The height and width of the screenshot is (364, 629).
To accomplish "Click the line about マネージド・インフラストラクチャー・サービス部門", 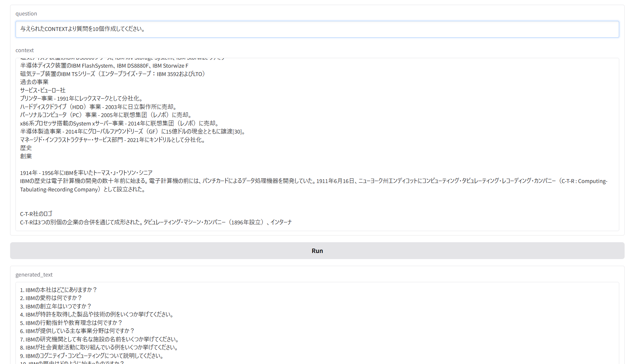I will (x=113, y=140).
